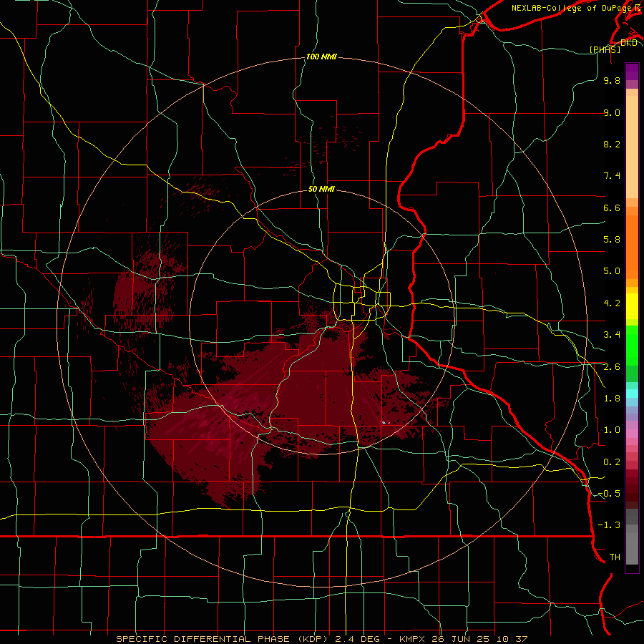Screen dimensions: 644x644
Task: Click the 50 NMI range ring label
Action: pyautogui.click(x=321, y=190)
